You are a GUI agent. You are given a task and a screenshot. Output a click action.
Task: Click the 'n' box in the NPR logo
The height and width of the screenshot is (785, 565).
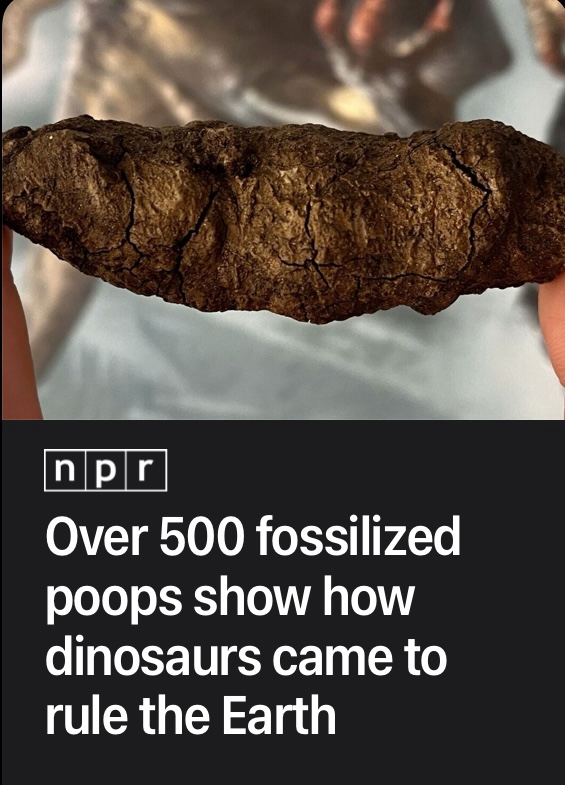pos(65,470)
